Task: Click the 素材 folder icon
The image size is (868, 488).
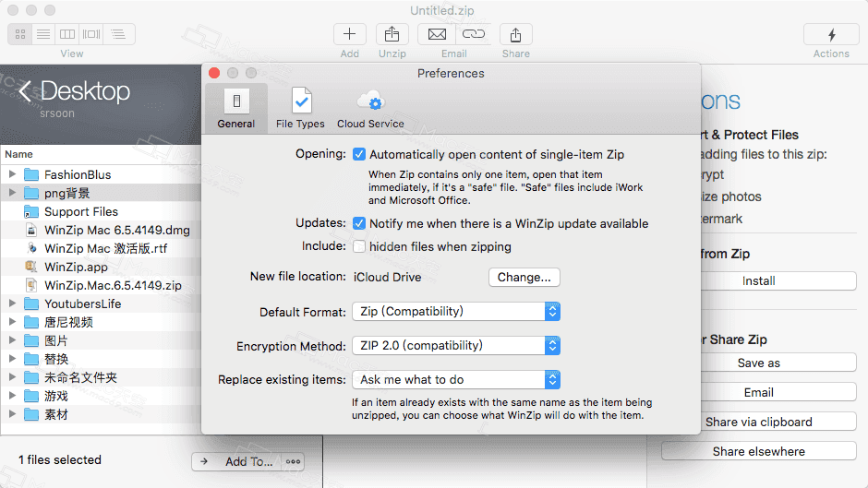Action: pyautogui.click(x=31, y=414)
